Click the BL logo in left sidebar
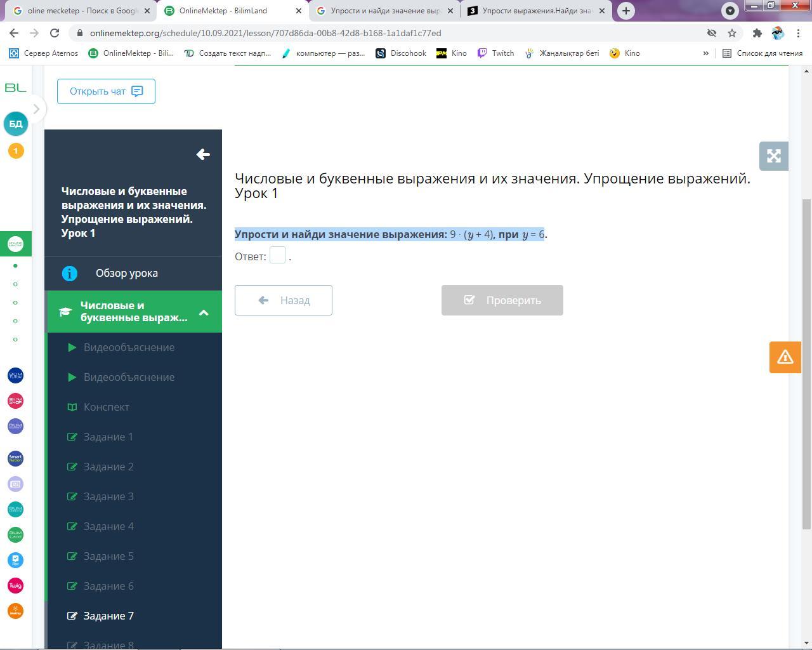 [15, 88]
